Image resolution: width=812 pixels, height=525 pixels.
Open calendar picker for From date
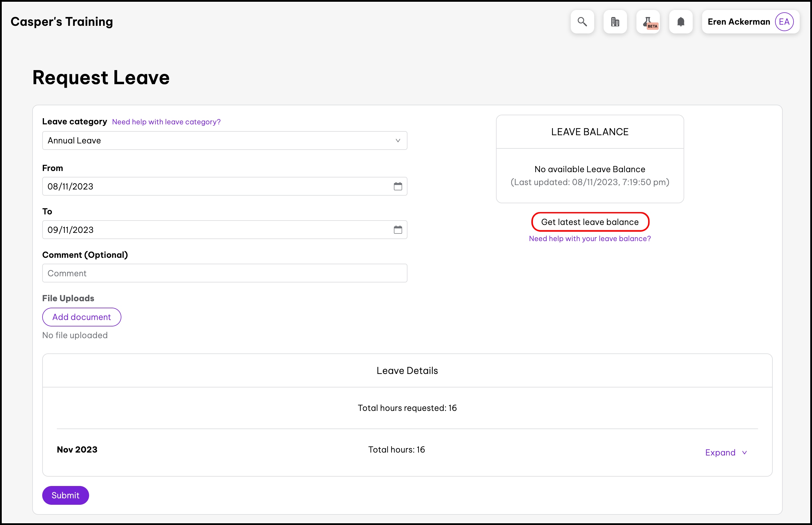(x=398, y=186)
